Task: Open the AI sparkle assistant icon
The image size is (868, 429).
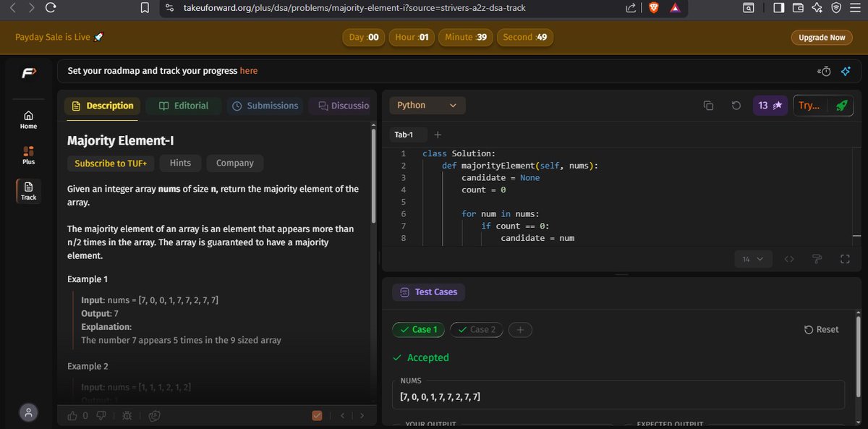Action: (846, 71)
